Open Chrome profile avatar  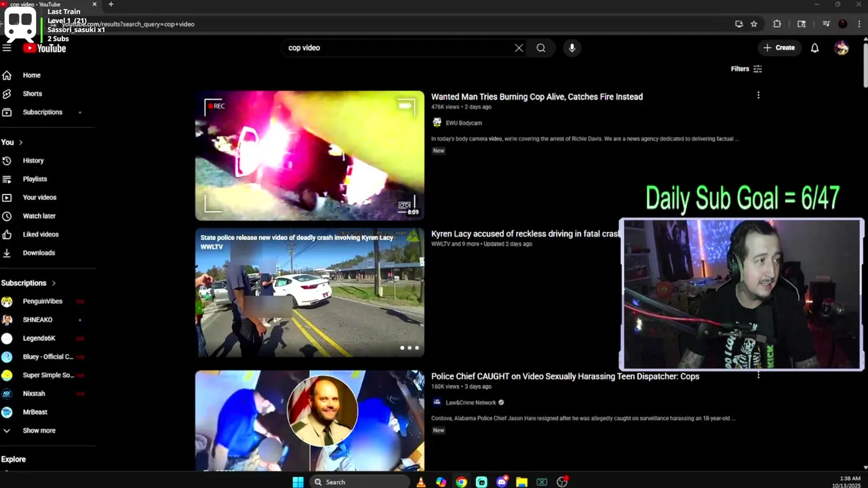click(842, 24)
